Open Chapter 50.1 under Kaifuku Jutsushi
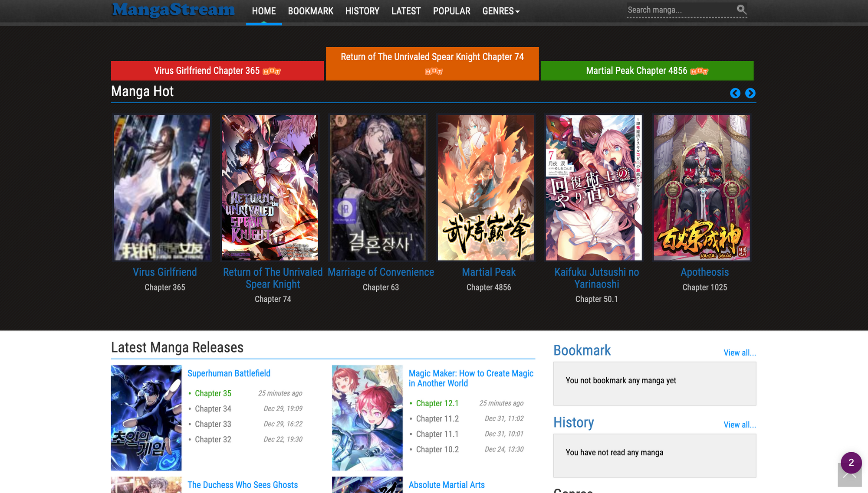The height and width of the screenshot is (493, 868). [597, 299]
